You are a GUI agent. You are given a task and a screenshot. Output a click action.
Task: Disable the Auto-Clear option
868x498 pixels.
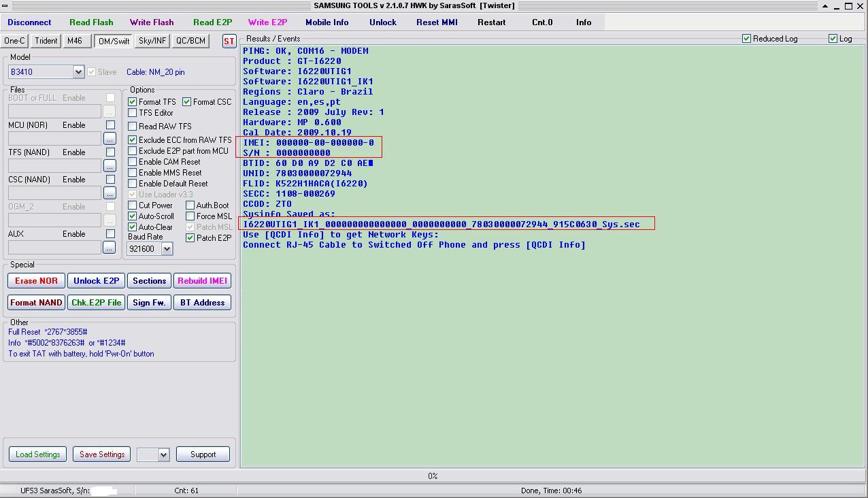tap(133, 227)
